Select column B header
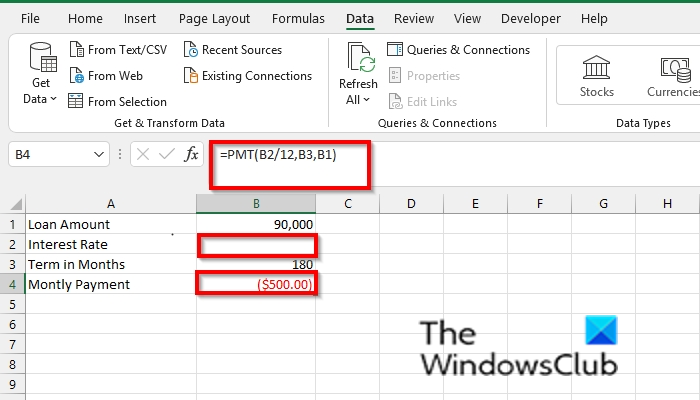The image size is (700, 400). [x=256, y=204]
